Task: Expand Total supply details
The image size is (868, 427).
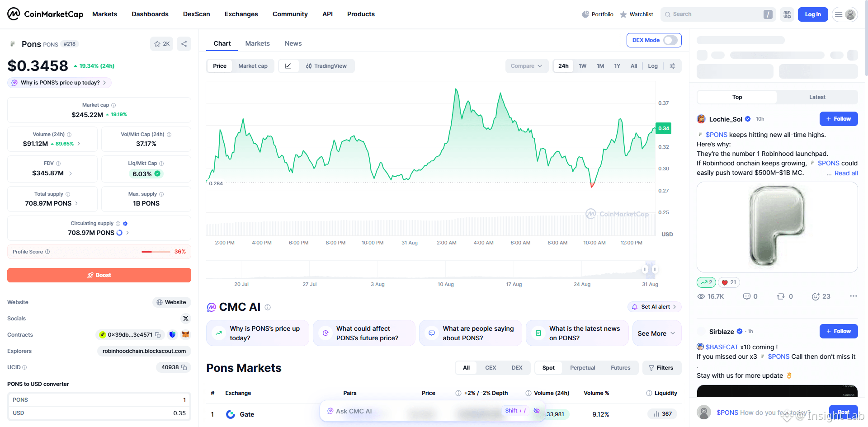Action: (76, 204)
